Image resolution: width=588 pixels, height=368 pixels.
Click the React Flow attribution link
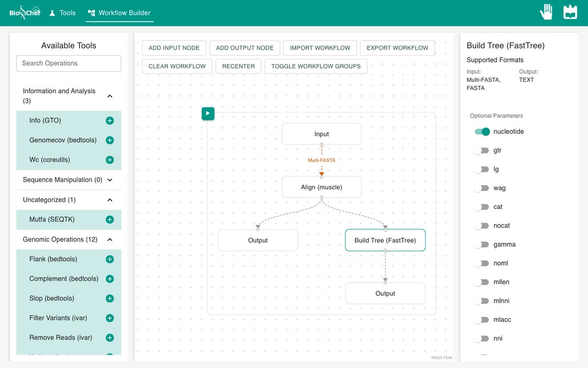[441, 358]
